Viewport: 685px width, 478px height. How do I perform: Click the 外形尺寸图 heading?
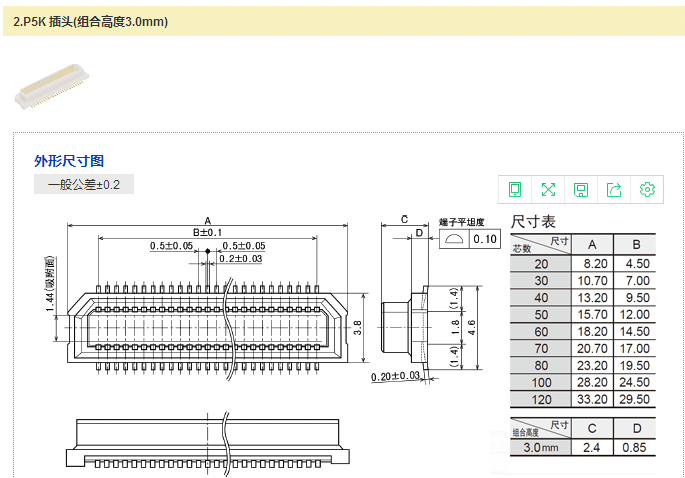[x=69, y=161]
